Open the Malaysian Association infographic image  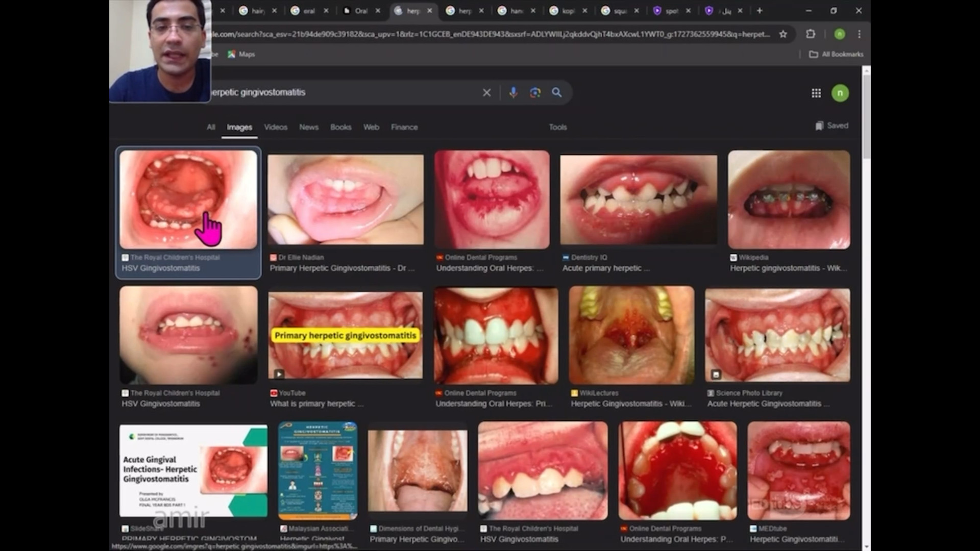(317, 471)
